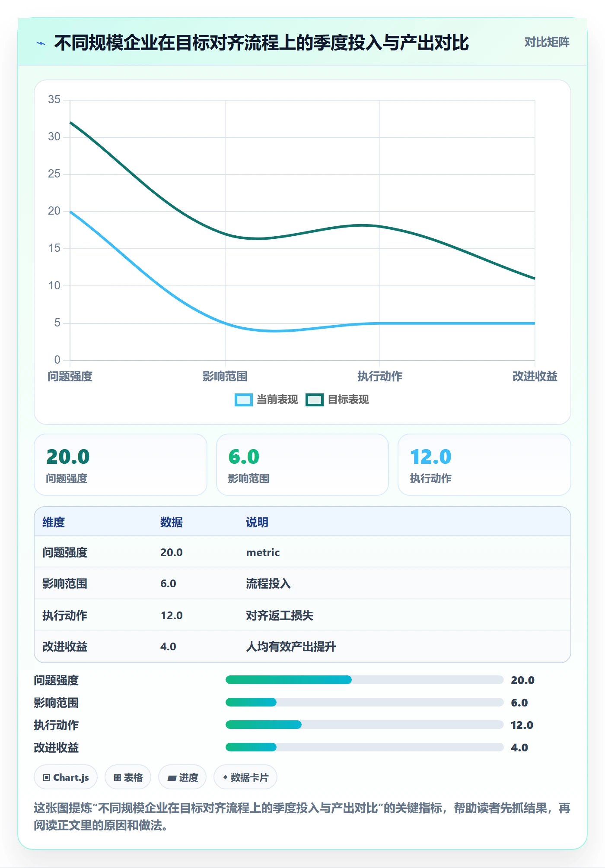The width and height of the screenshot is (605, 868).
Task: Click the lightning icon beside the title
Action: point(41,43)
